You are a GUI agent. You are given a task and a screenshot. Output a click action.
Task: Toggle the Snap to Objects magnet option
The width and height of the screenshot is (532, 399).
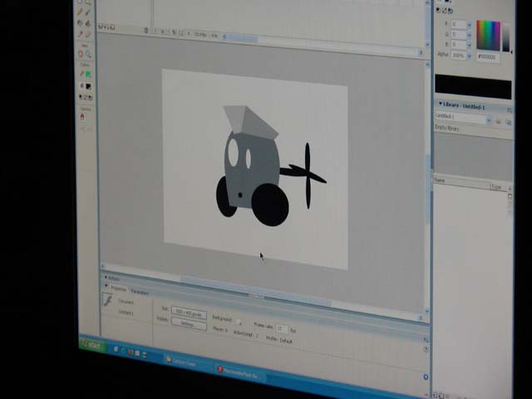click(82, 117)
